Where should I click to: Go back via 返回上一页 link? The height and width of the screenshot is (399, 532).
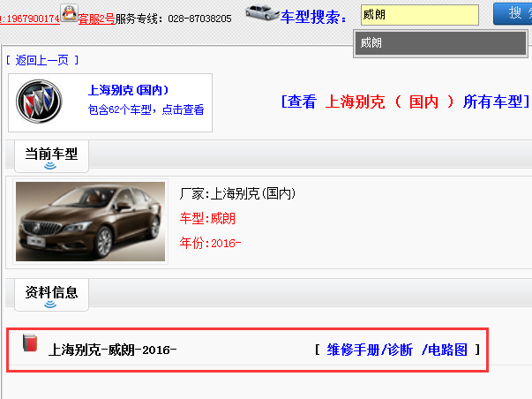tap(42, 60)
